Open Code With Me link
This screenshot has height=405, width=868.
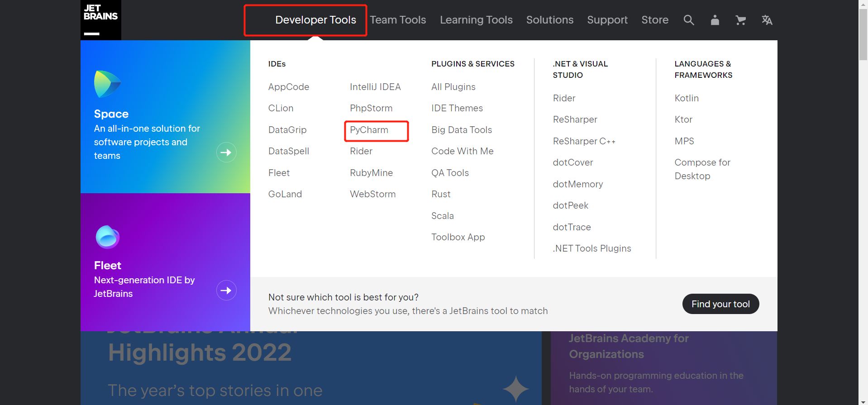[x=463, y=151]
